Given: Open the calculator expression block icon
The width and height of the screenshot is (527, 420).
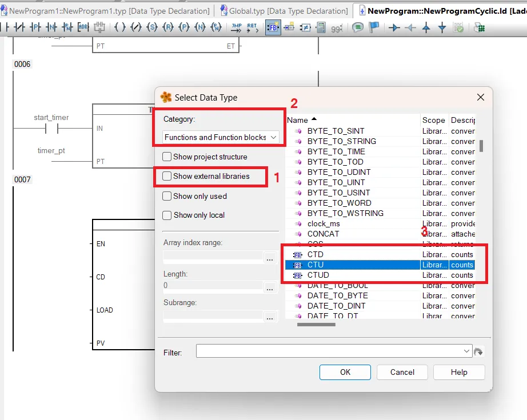Looking at the screenshot, I should point(321,27).
